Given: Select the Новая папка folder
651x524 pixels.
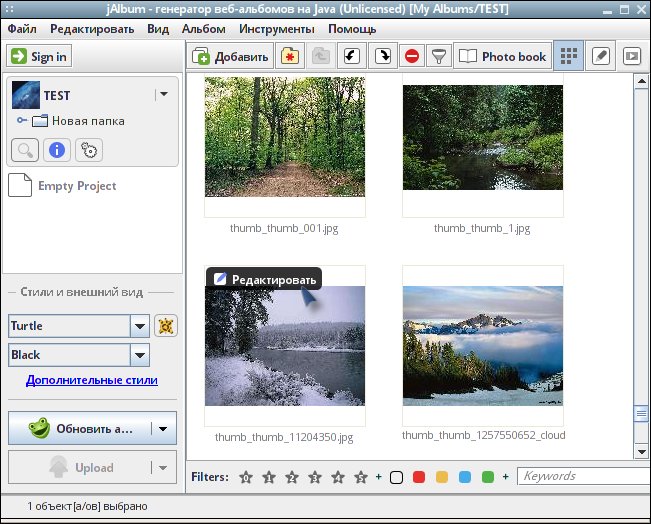Looking at the screenshot, I should 78,121.
